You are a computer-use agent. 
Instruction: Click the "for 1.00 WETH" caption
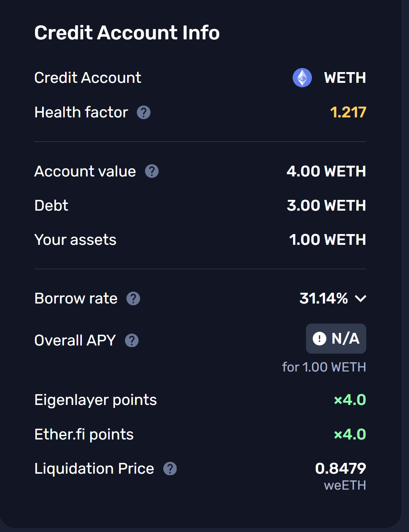click(324, 367)
